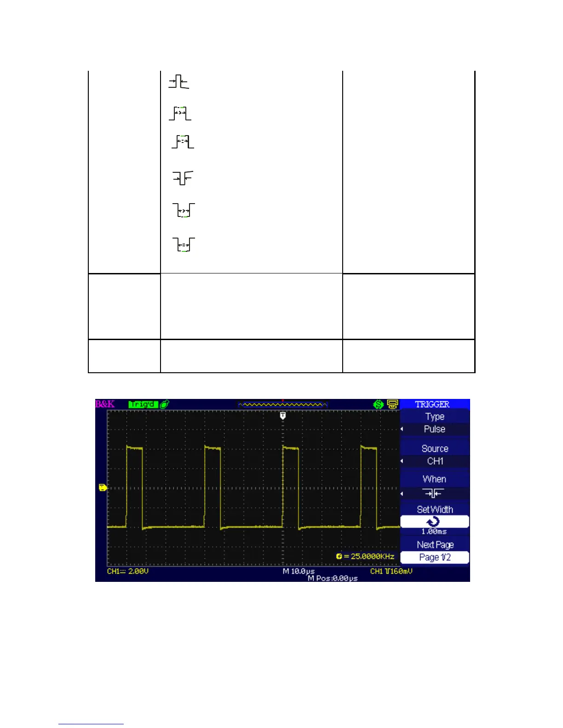Click the white T trigger position marker
This screenshot has height=728, width=563.
[283, 416]
